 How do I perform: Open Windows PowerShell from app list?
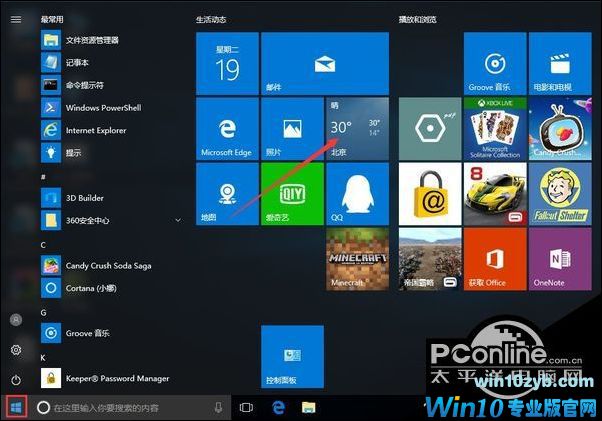coord(104,107)
